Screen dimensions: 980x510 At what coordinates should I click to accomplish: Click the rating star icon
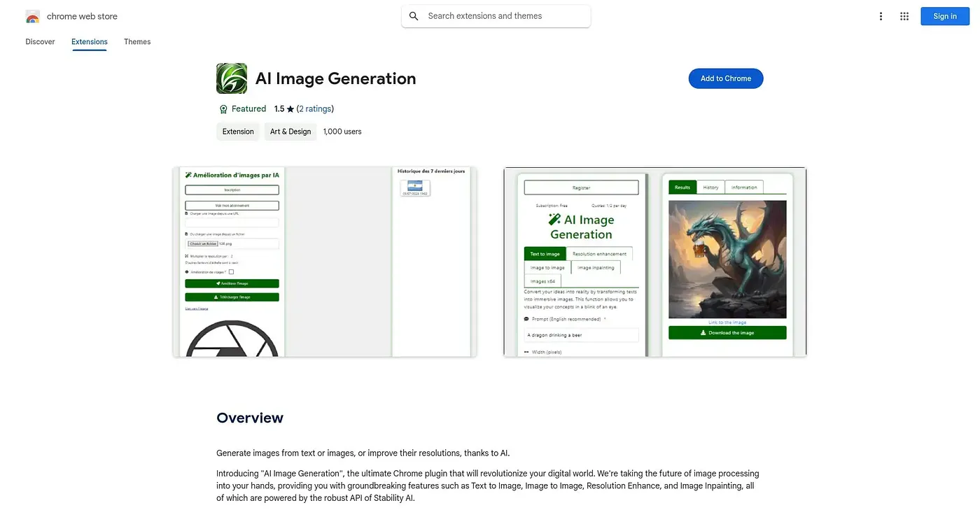point(290,109)
